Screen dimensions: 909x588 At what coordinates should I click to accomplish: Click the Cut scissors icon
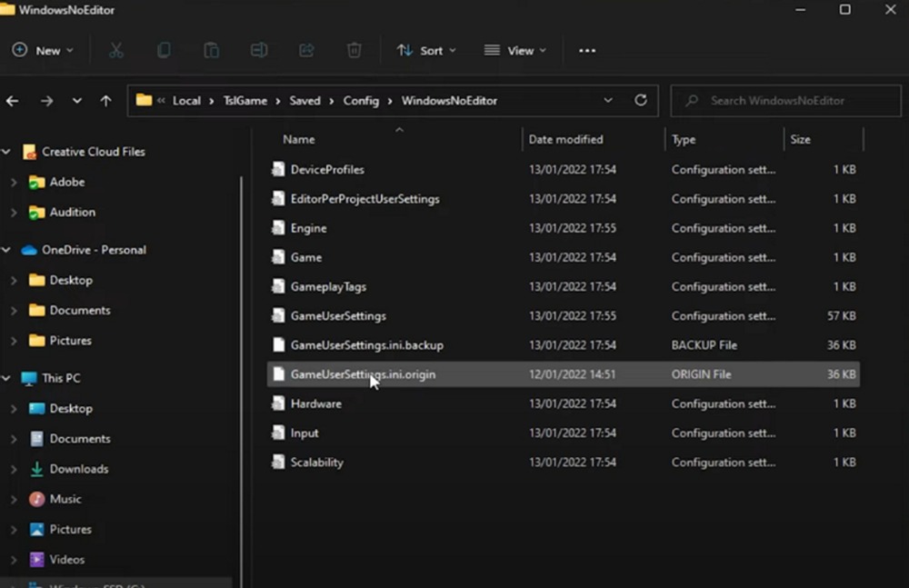(116, 51)
